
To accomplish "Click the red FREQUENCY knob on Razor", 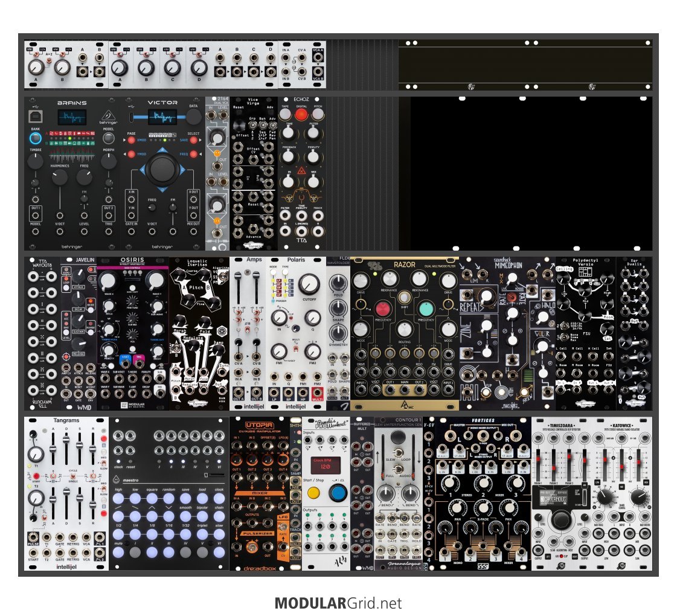I will tap(383, 307).
